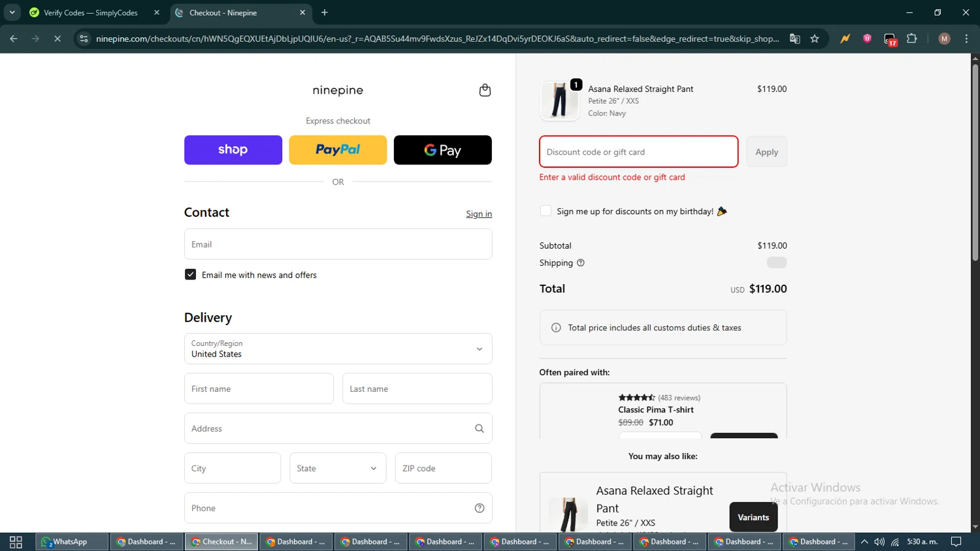980x551 pixels.
Task: Show hidden system tray icons
Action: pos(864,542)
